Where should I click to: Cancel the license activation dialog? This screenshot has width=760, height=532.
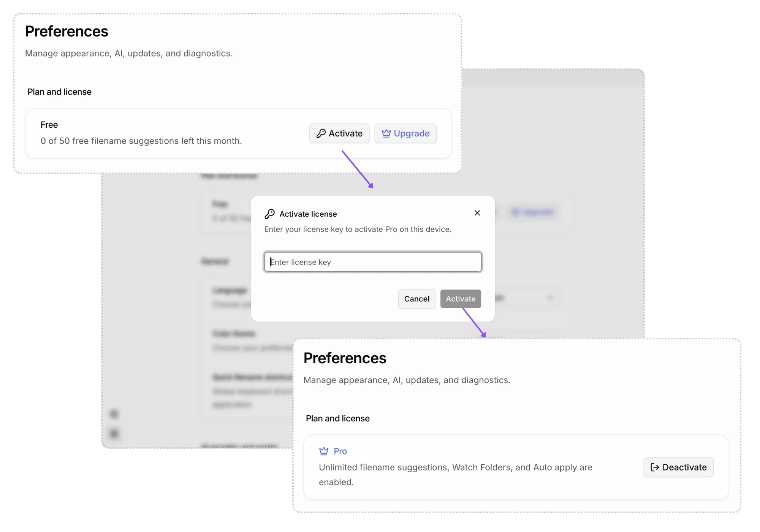point(416,299)
